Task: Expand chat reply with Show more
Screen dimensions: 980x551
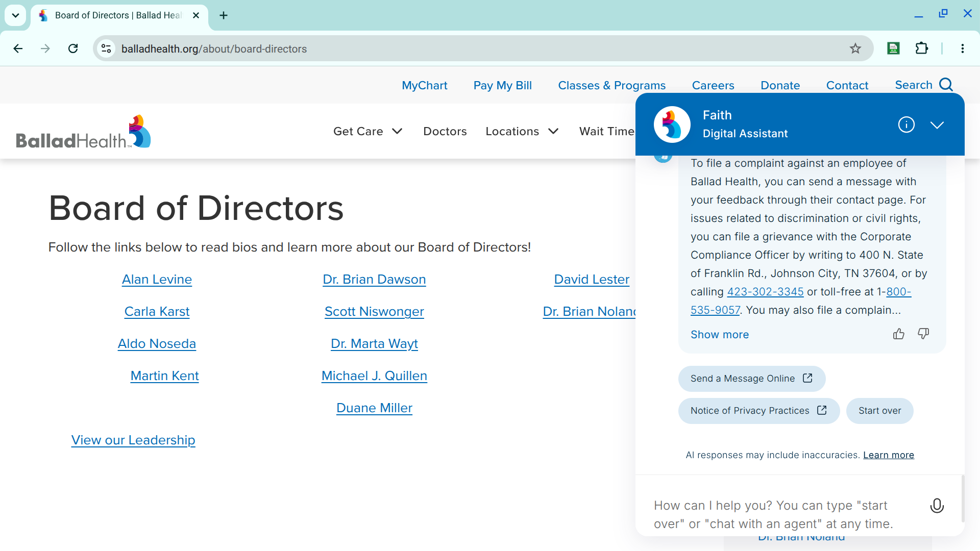Action: point(720,335)
